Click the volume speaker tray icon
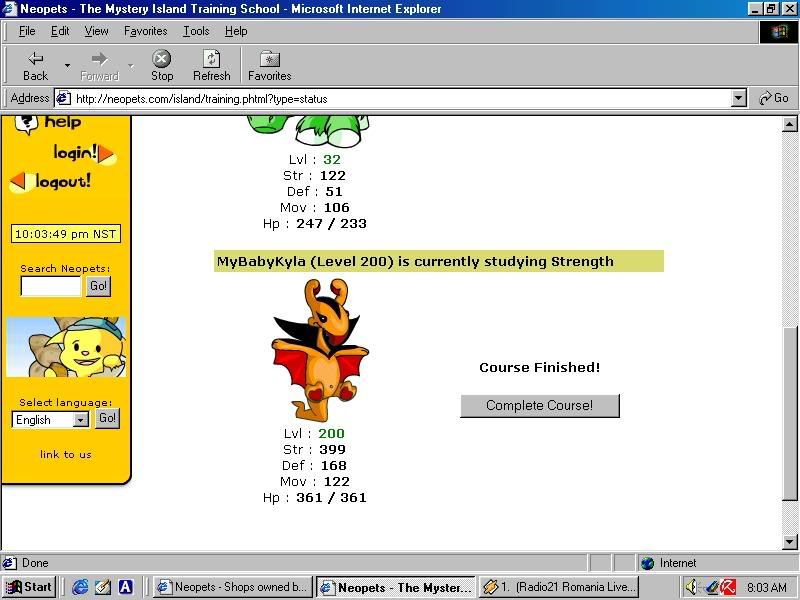 coord(691,587)
